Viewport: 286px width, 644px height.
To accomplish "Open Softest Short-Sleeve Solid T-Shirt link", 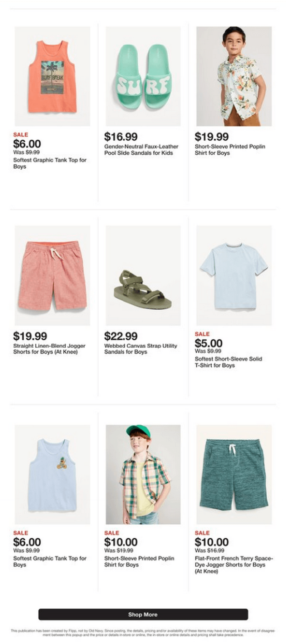I will [x=228, y=362].
